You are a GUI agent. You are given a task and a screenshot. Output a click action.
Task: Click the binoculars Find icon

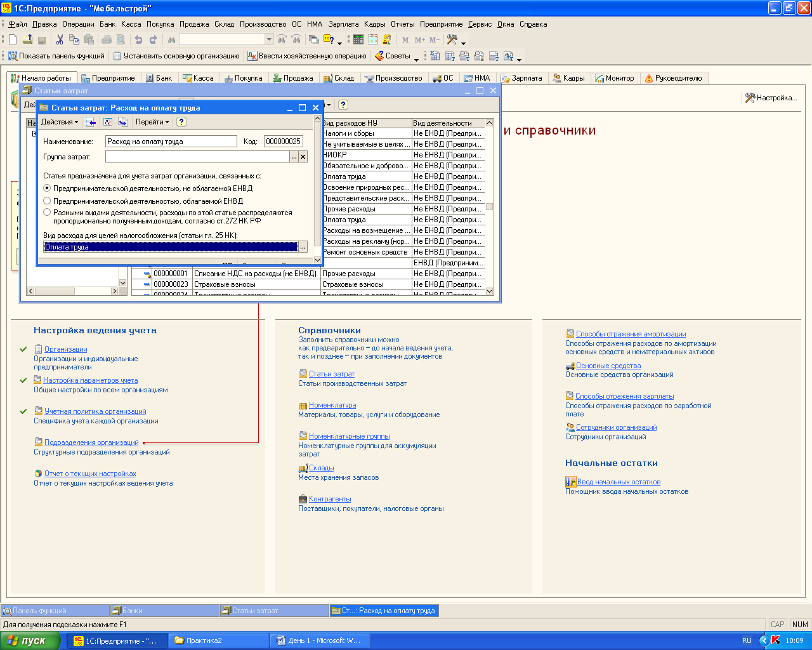click(x=171, y=39)
